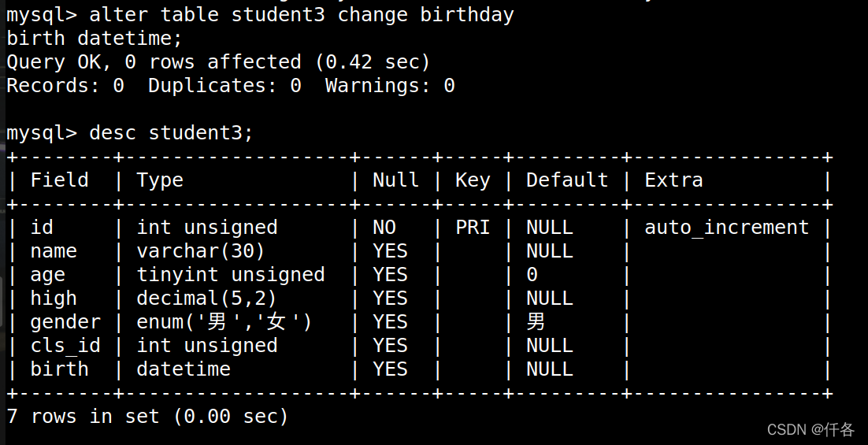Click the PRI key value
Screen dimensions: 868x445
(x=473, y=228)
